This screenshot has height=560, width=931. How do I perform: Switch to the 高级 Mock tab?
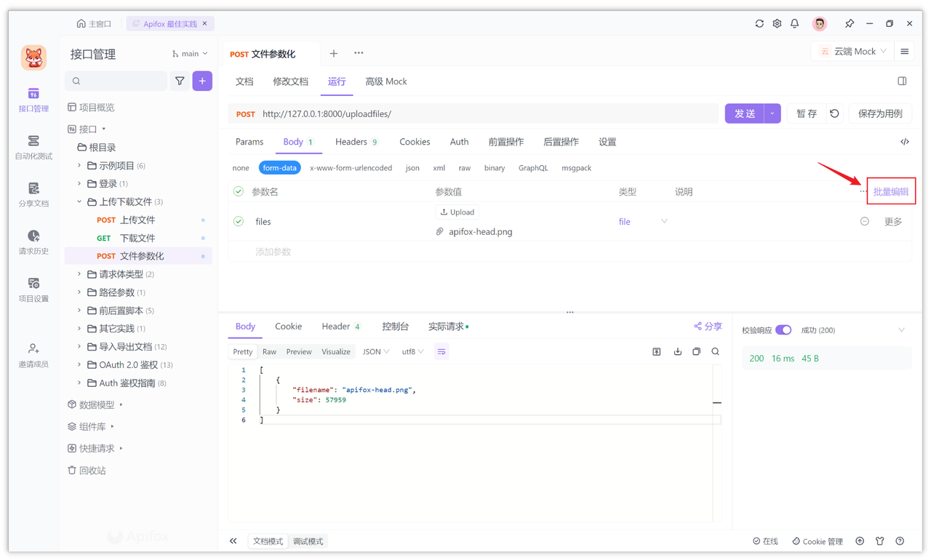pos(386,81)
